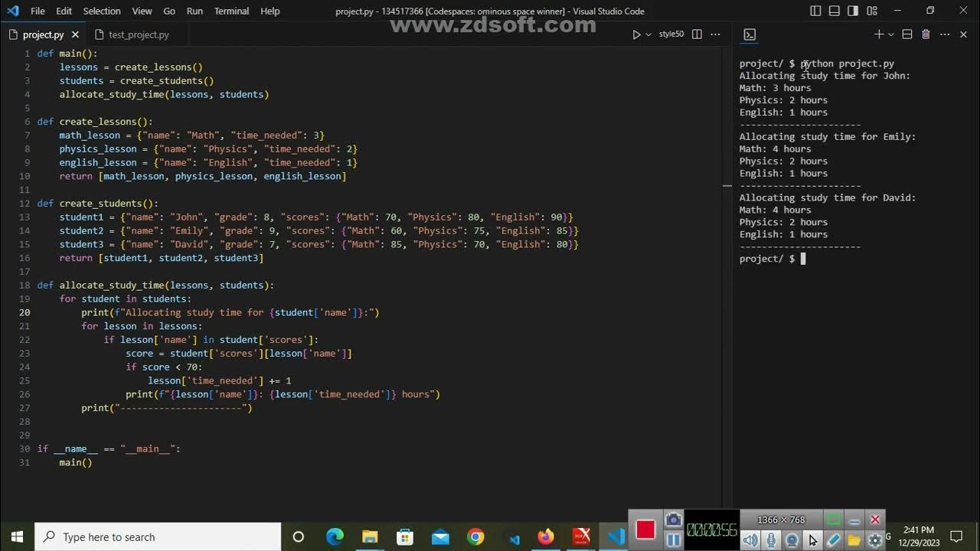Image resolution: width=980 pixels, height=551 pixels.
Task: Open the Selection menu
Action: tap(102, 11)
